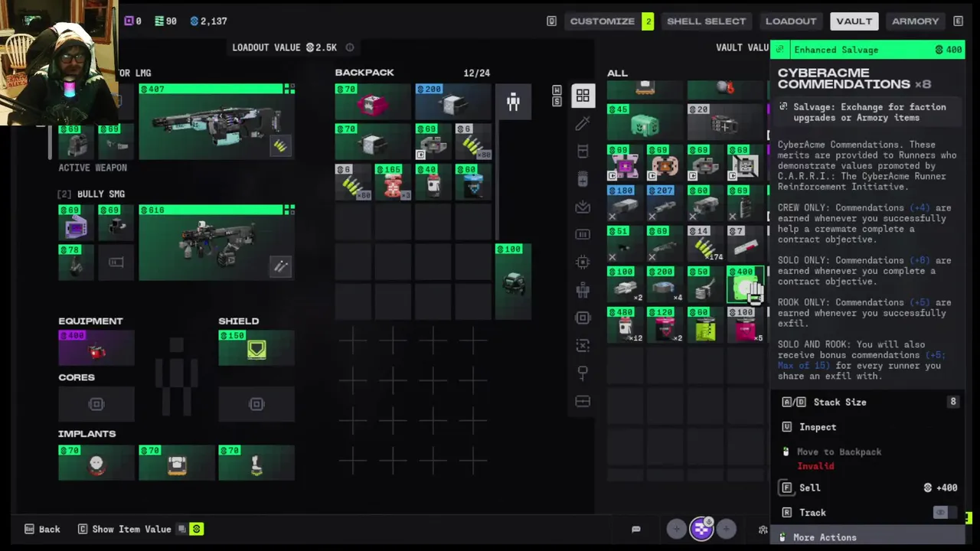Click the ALL vault category heading

617,73
